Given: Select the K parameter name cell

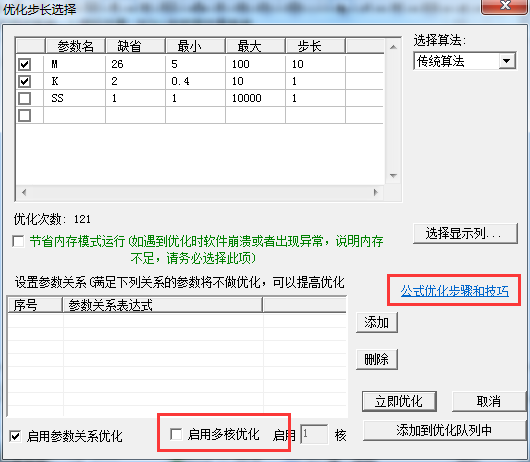Looking at the screenshot, I should [75, 81].
